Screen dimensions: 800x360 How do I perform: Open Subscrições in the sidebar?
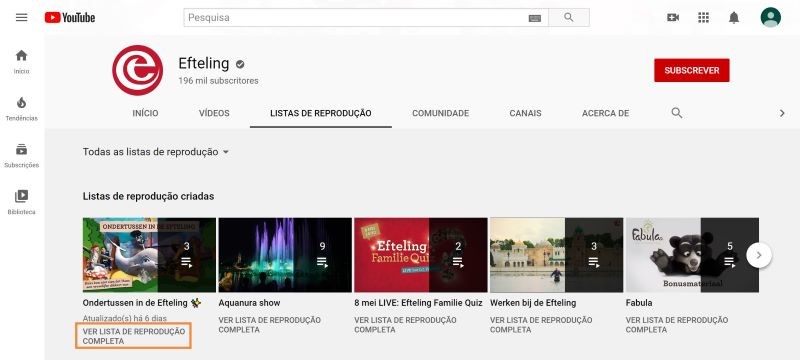coord(21,156)
